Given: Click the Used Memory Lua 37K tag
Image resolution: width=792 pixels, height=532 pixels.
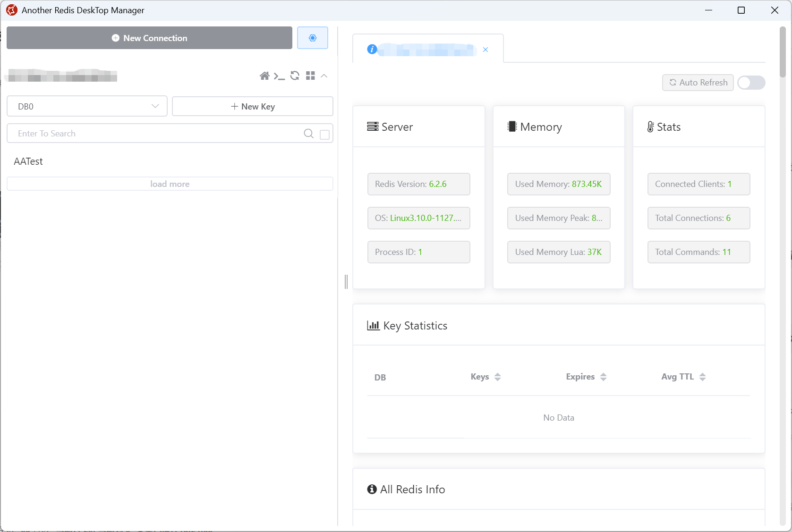Looking at the screenshot, I should pos(559,252).
